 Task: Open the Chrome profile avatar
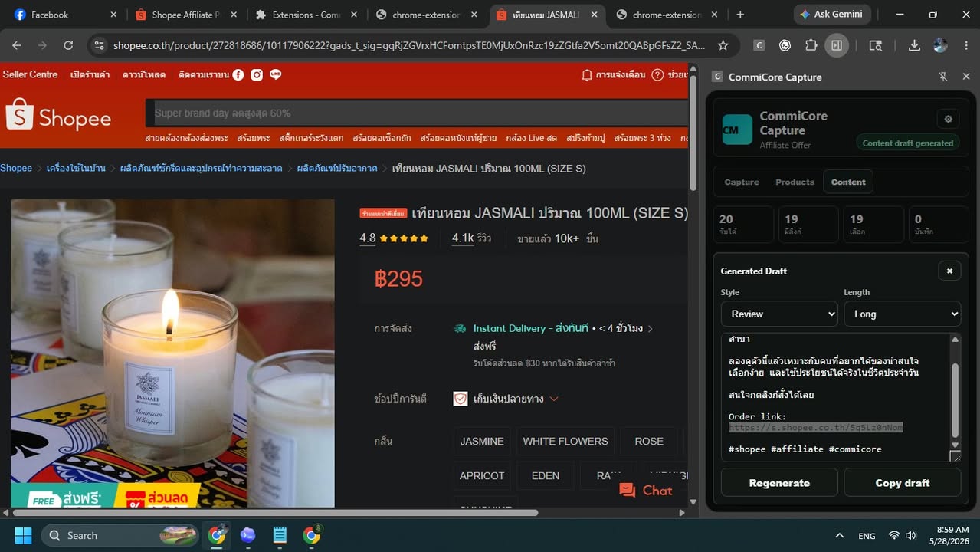tap(940, 45)
